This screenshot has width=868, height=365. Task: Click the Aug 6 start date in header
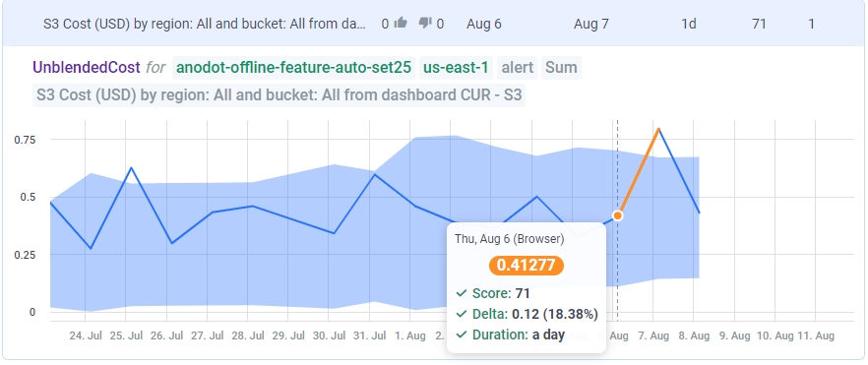pyautogui.click(x=484, y=24)
